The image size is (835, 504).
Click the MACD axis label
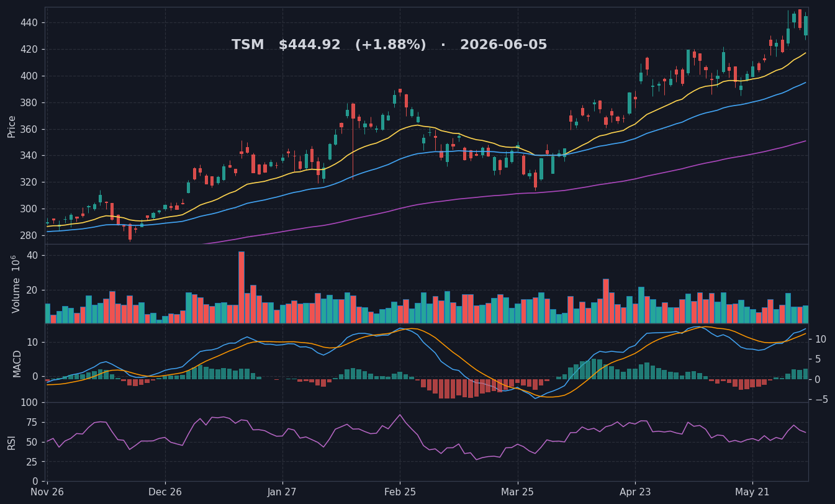[17, 363]
